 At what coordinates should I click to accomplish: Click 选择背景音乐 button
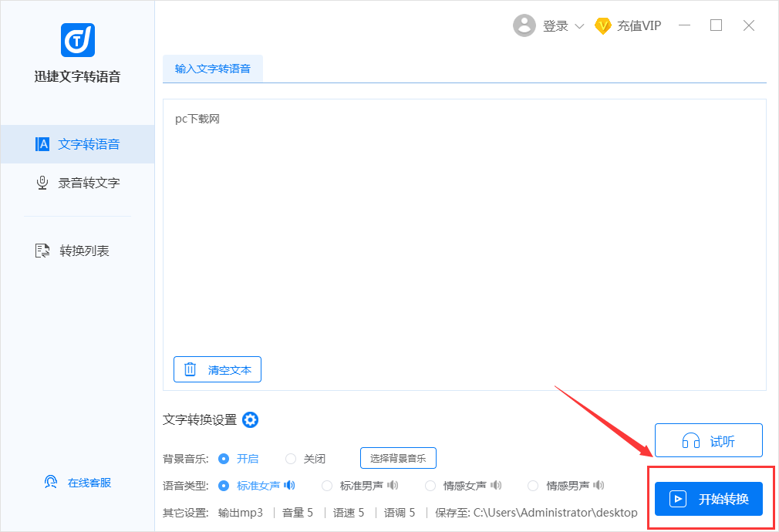(x=398, y=458)
